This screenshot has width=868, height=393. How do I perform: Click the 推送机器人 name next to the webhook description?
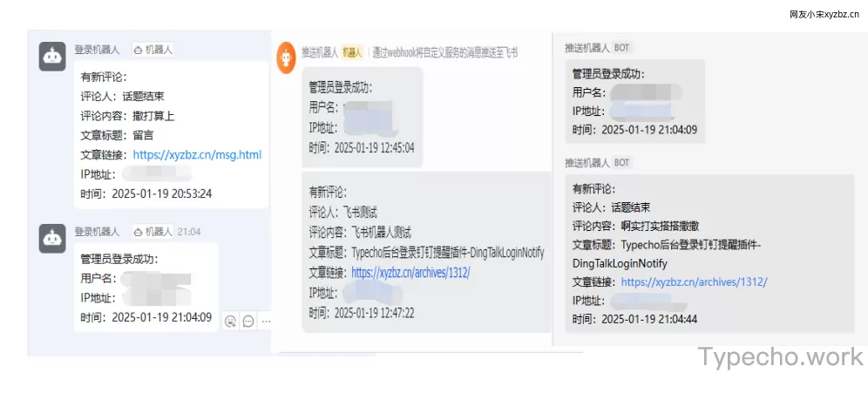tap(320, 52)
